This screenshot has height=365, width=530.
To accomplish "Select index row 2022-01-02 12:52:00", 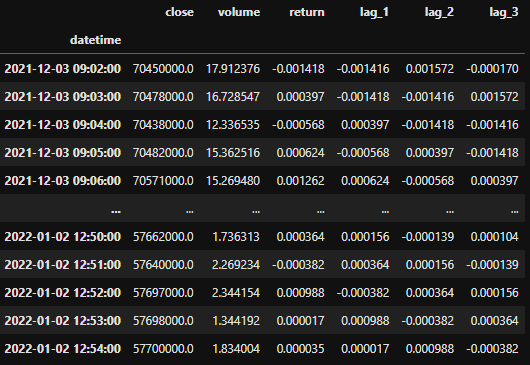I will pyautogui.click(x=63, y=293).
